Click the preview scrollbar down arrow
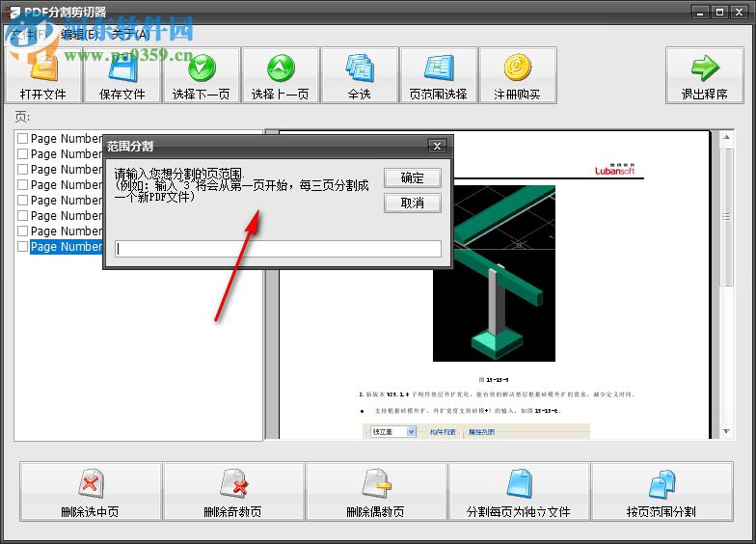The image size is (756, 544). (x=726, y=431)
